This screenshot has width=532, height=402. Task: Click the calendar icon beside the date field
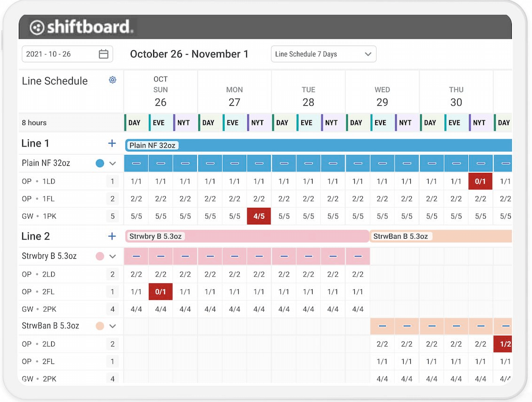tap(104, 54)
